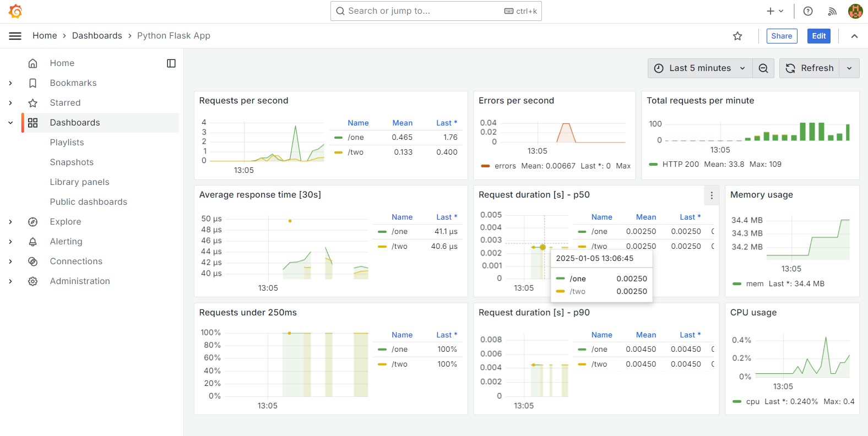Open the Explore compass icon
The width and height of the screenshot is (868, 436).
point(33,222)
